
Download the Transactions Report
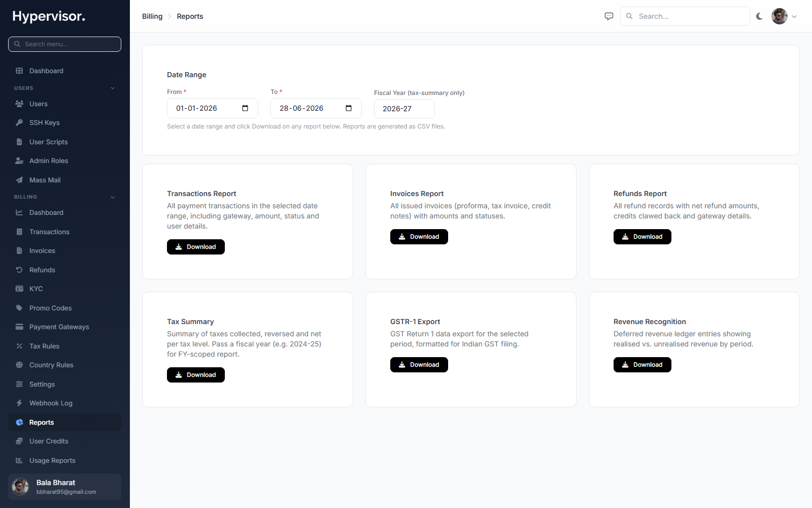click(196, 247)
